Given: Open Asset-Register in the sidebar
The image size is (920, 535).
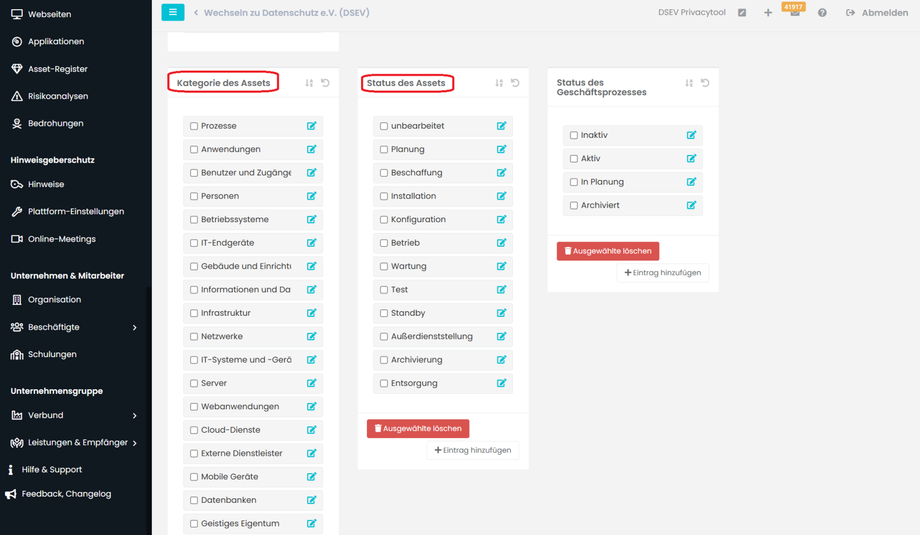Looking at the screenshot, I should pos(57,69).
